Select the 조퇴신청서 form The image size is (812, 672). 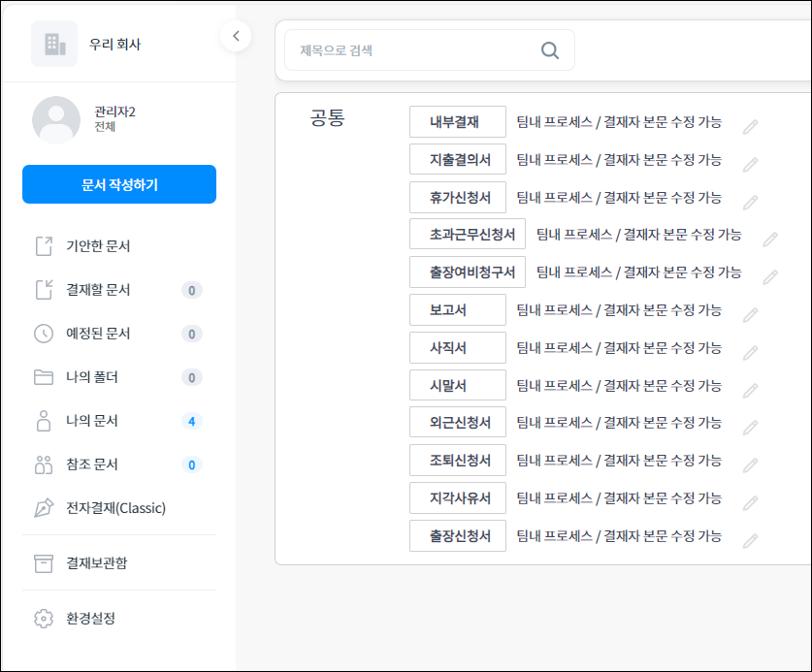(x=458, y=461)
